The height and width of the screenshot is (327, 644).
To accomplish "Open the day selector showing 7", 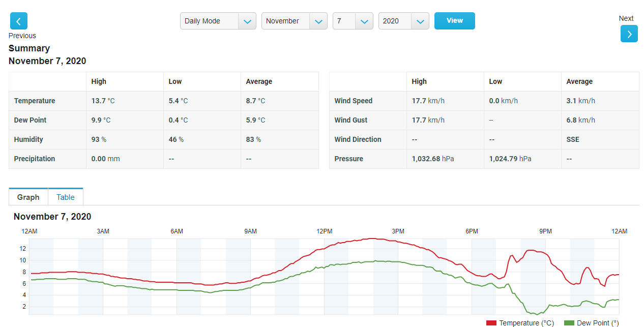I will point(353,21).
